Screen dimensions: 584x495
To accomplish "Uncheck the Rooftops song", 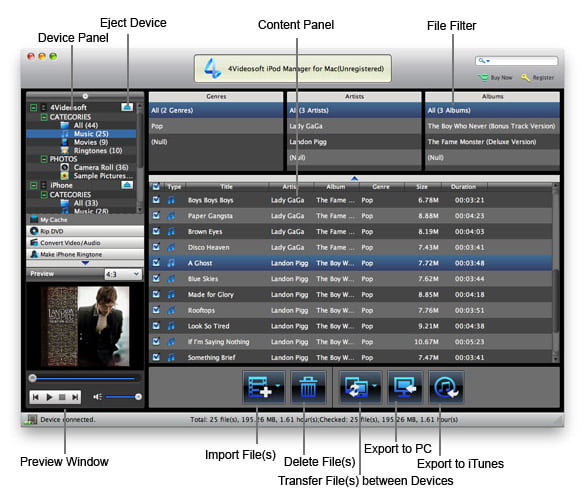I will 156,310.
